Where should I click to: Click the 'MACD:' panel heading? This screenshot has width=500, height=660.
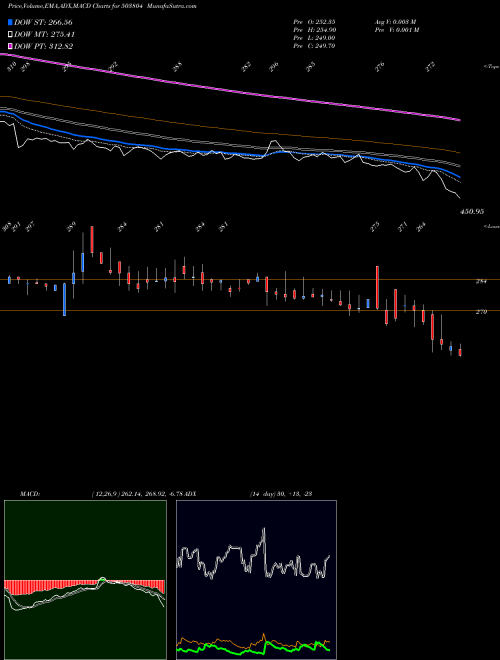tap(30, 494)
